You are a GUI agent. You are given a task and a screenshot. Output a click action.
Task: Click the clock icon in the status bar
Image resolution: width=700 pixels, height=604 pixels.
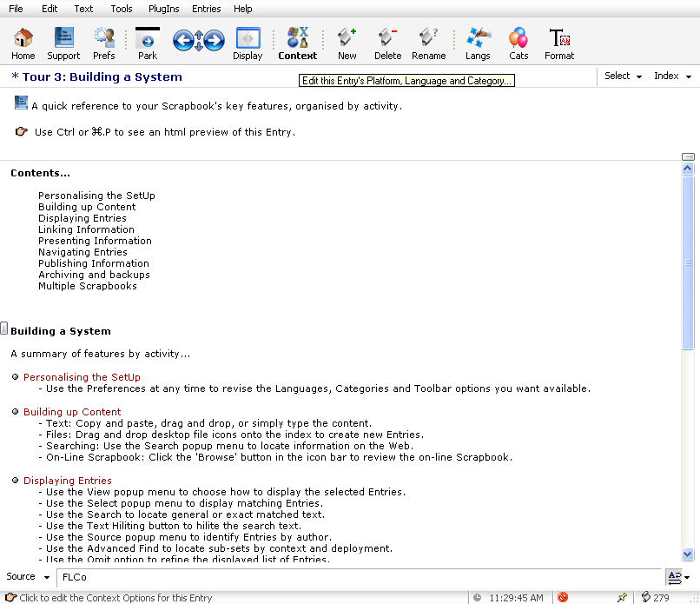pos(477,597)
